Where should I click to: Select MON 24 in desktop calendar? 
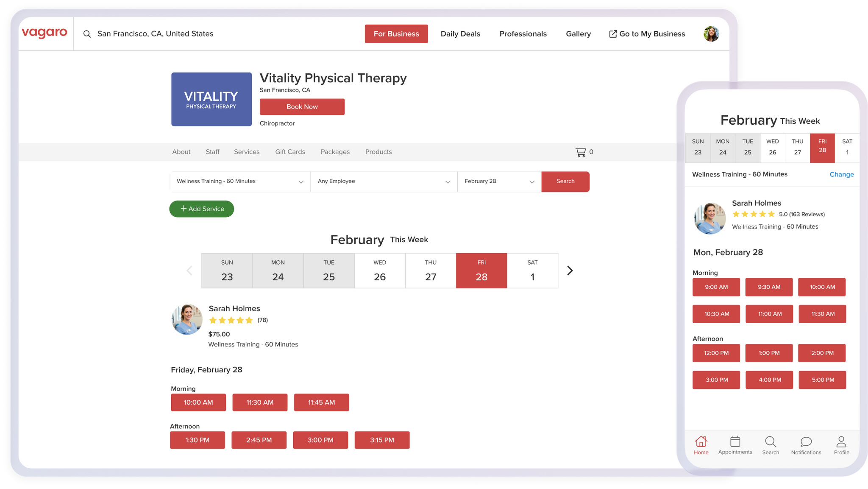(x=278, y=271)
